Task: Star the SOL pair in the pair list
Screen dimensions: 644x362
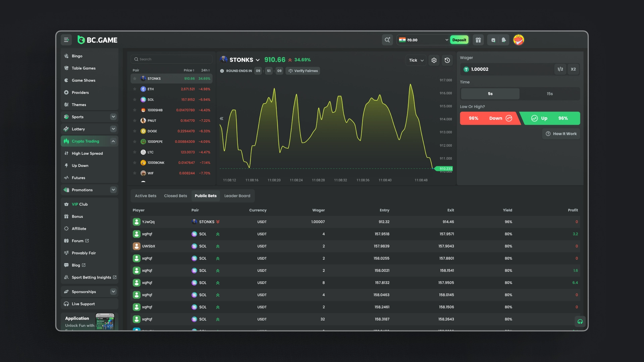Action: (x=135, y=100)
